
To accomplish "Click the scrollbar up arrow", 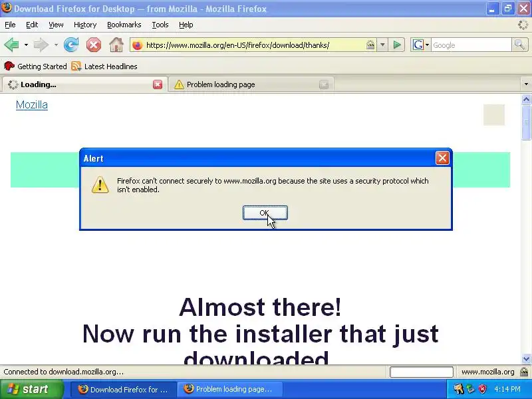I will coord(526,99).
